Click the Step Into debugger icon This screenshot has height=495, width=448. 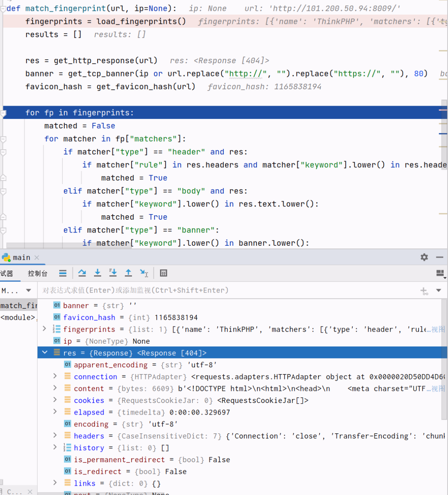[97, 273]
